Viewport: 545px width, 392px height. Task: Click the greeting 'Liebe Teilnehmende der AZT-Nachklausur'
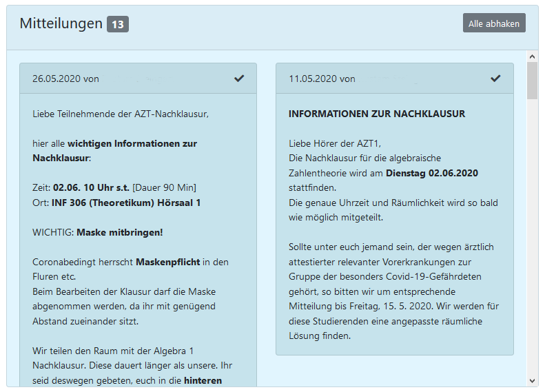click(120, 114)
